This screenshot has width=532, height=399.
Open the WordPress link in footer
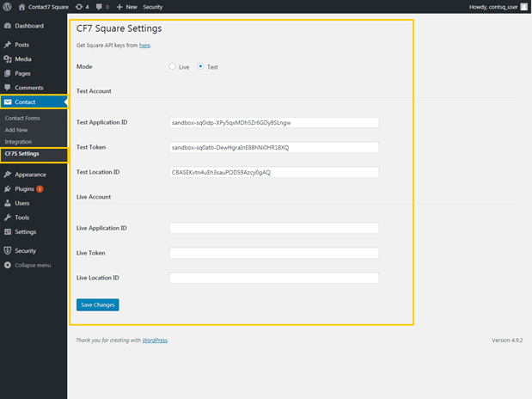[155, 340]
